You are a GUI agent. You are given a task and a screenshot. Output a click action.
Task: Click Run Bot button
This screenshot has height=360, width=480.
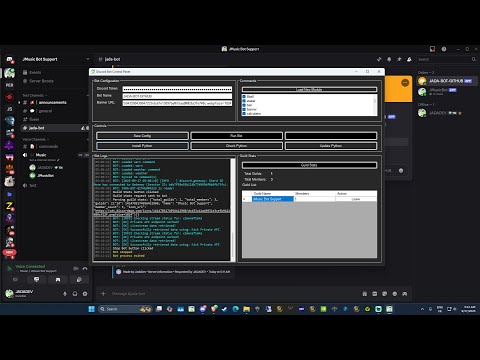point(236,136)
